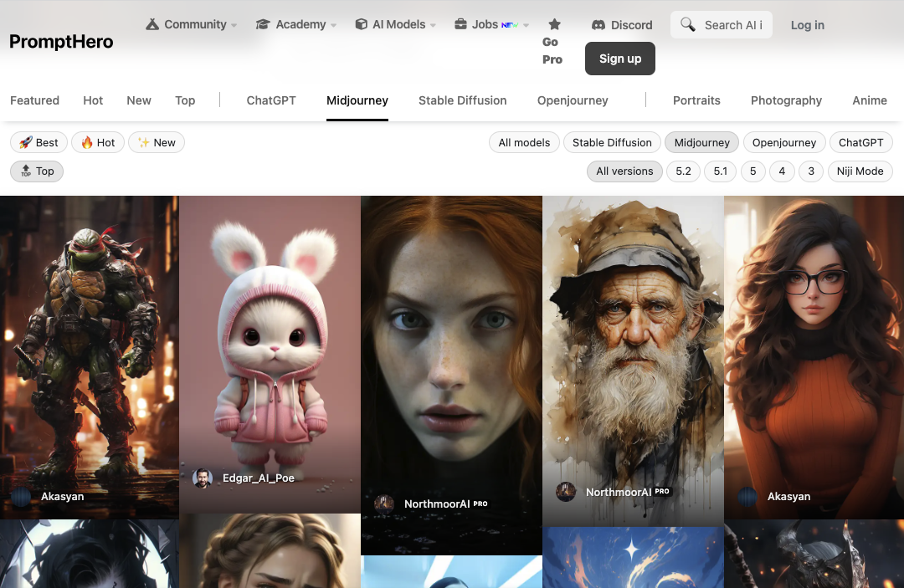Screen dimensions: 904x588
Task: Open the braided-hair woman thumbnail
Action: (x=270, y=551)
